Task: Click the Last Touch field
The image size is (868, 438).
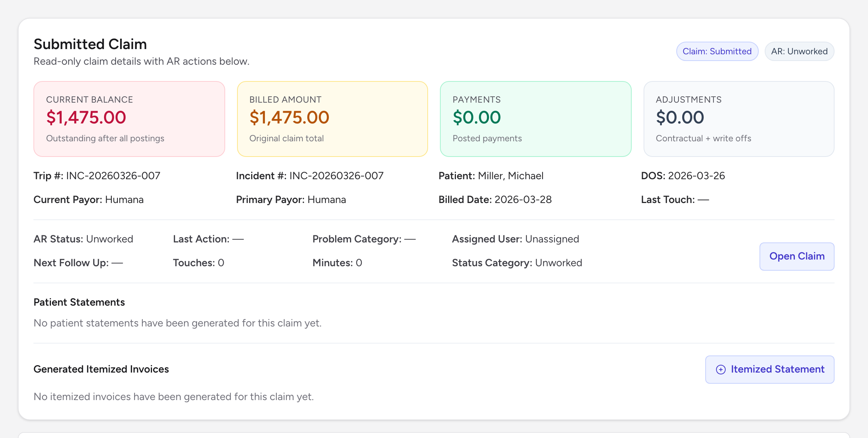Action: tap(675, 200)
